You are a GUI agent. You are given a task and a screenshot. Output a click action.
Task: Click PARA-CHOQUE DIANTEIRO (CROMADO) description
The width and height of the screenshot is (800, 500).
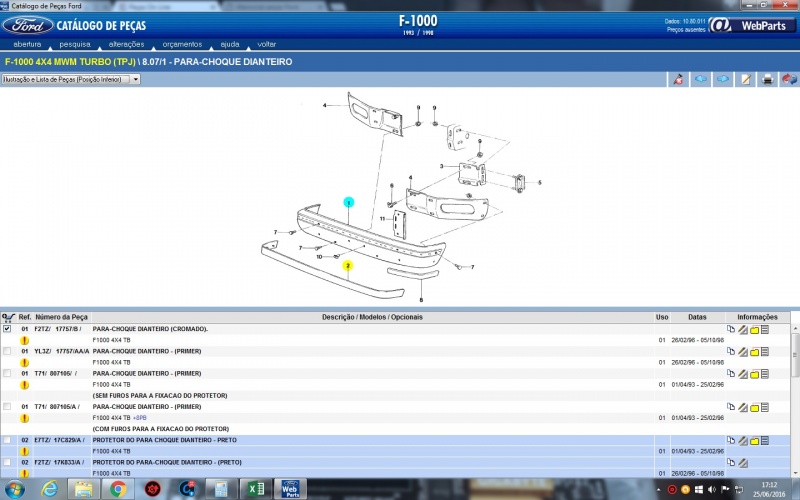click(x=150, y=329)
